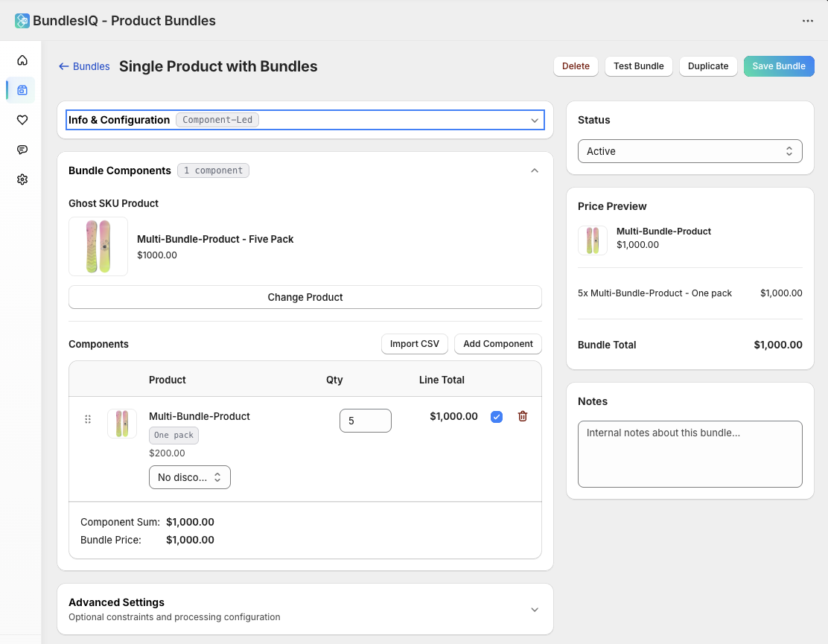Change bundle Status from Active
The image size is (828, 644).
point(690,150)
